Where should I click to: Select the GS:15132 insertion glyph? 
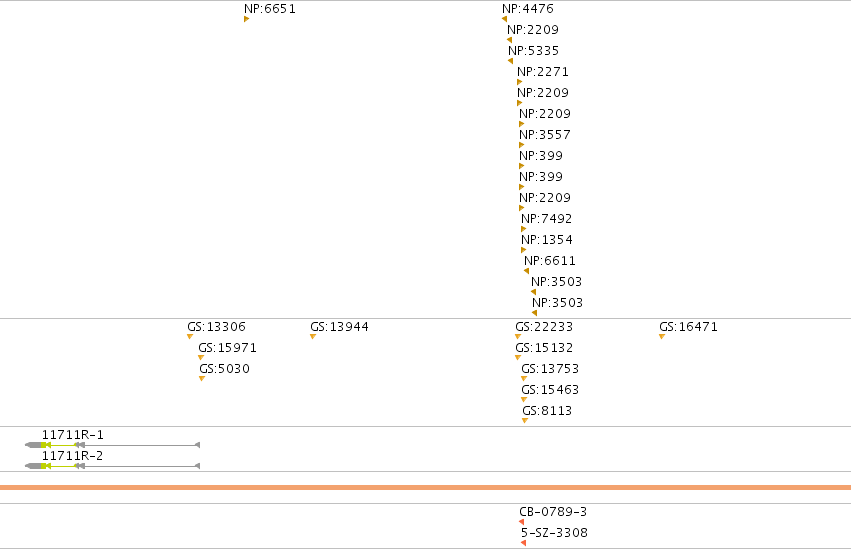[518, 358]
